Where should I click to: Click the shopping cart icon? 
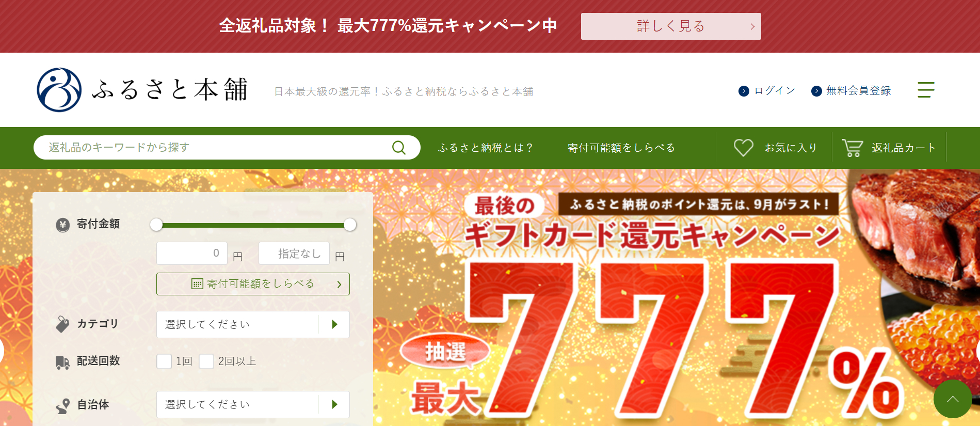coord(853,148)
